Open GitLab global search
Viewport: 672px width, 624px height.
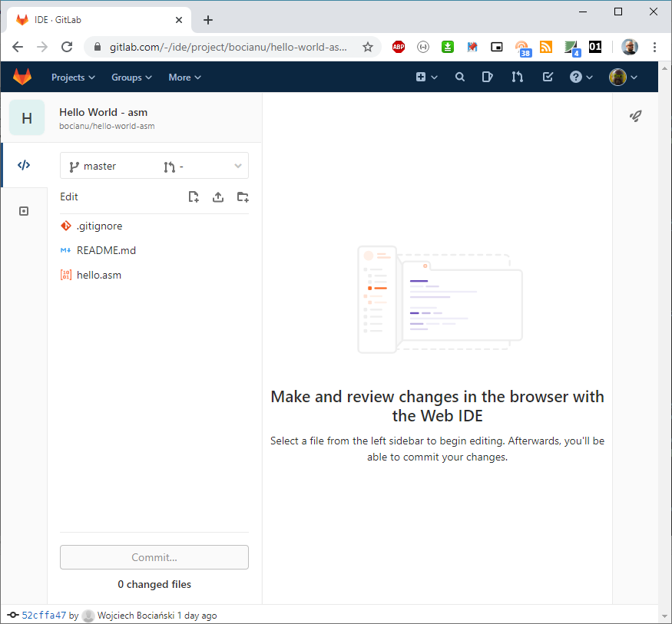[459, 77]
